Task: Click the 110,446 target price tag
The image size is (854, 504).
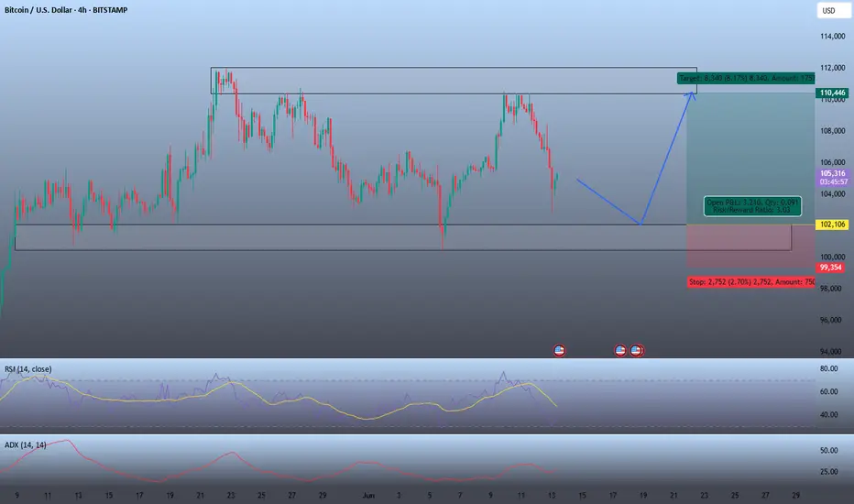Action: pyautogui.click(x=833, y=93)
